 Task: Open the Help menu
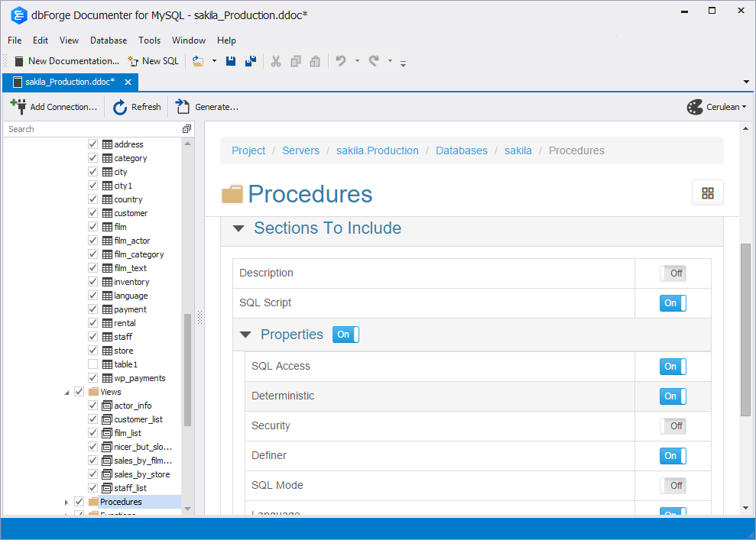click(x=226, y=40)
